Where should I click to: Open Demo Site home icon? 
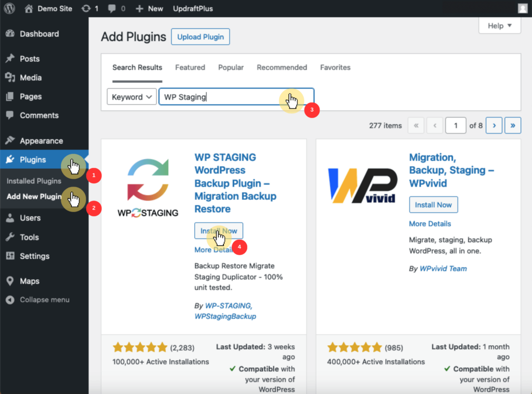point(29,8)
